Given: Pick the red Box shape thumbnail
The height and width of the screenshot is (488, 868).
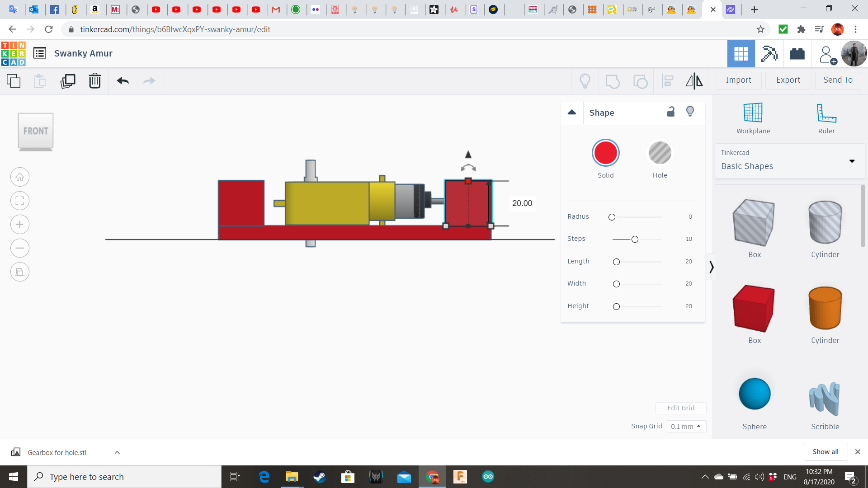Looking at the screenshot, I should (x=754, y=309).
